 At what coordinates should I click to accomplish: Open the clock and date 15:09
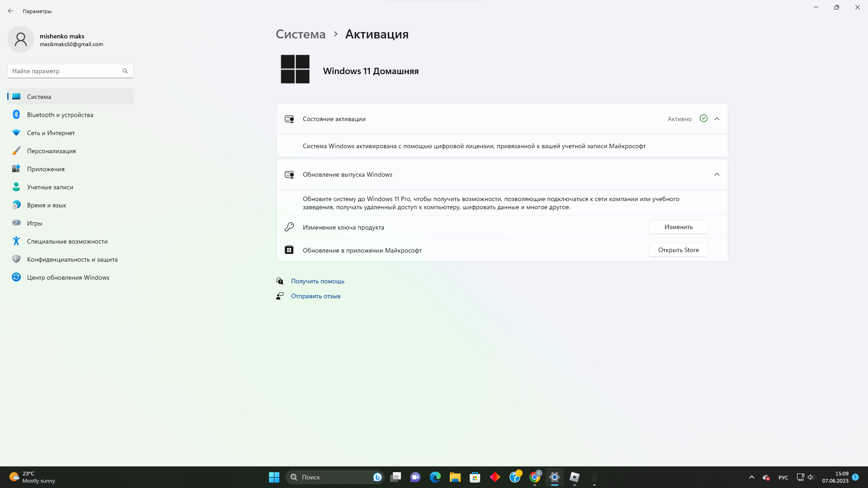(x=835, y=477)
